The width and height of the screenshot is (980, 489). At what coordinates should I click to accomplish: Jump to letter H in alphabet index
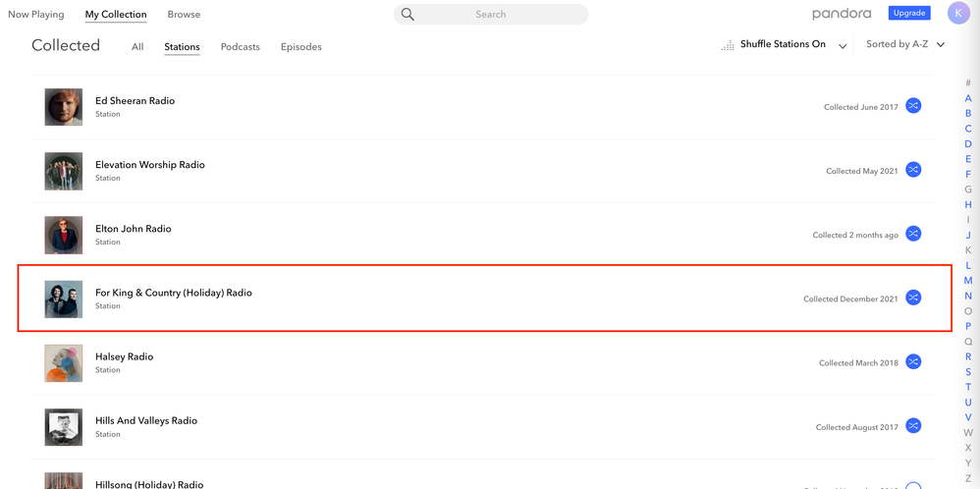[x=968, y=204]
